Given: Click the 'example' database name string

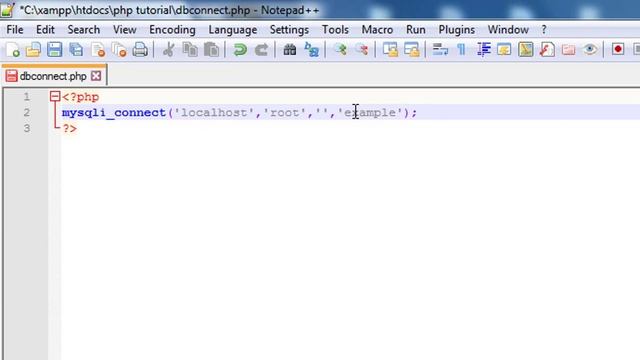Looking at the screenshot, I should (370, 113).
